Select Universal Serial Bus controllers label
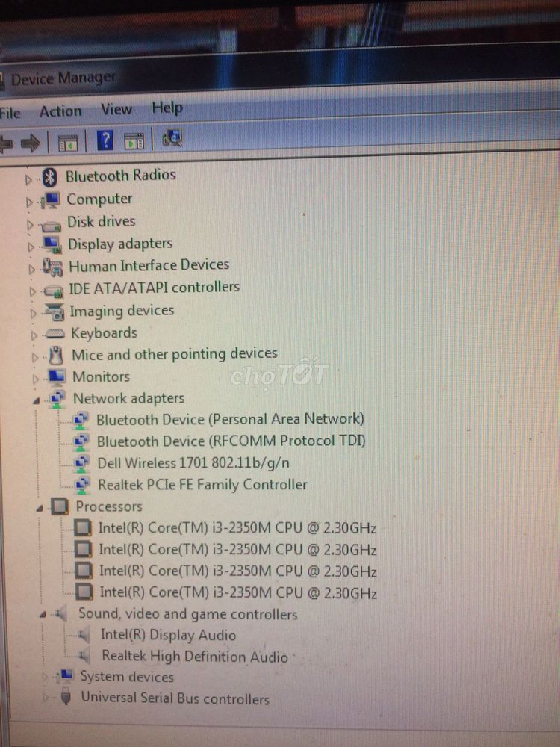The height and width of the screenshot is (747, 560). [x=175, y=698]
